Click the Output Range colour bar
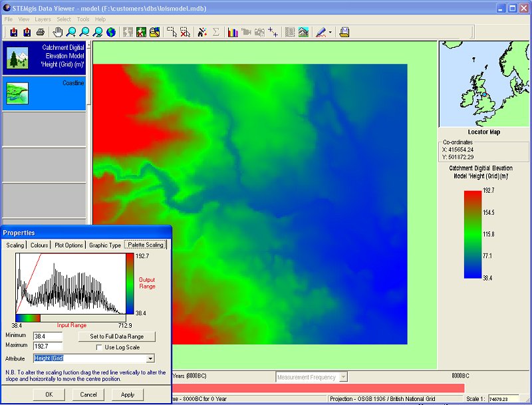This screenshot has height=405, width=532. tap(128, 284)
